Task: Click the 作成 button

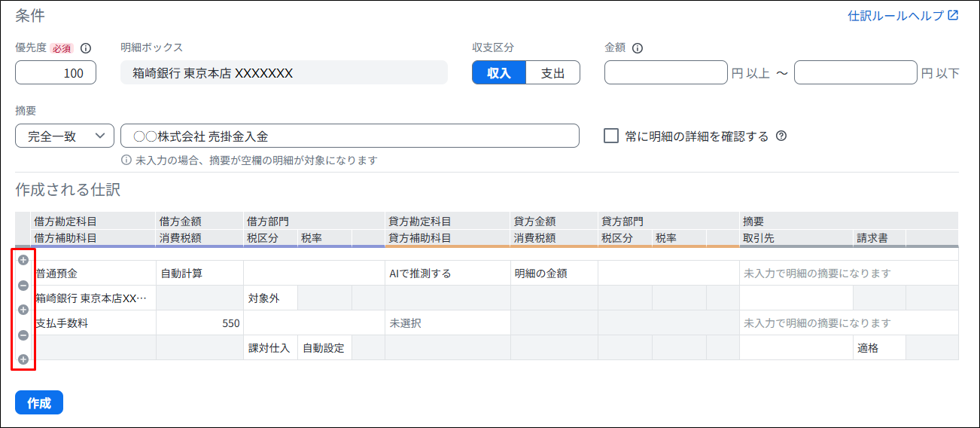Action: pyautogui.click(x=39, y=403)
